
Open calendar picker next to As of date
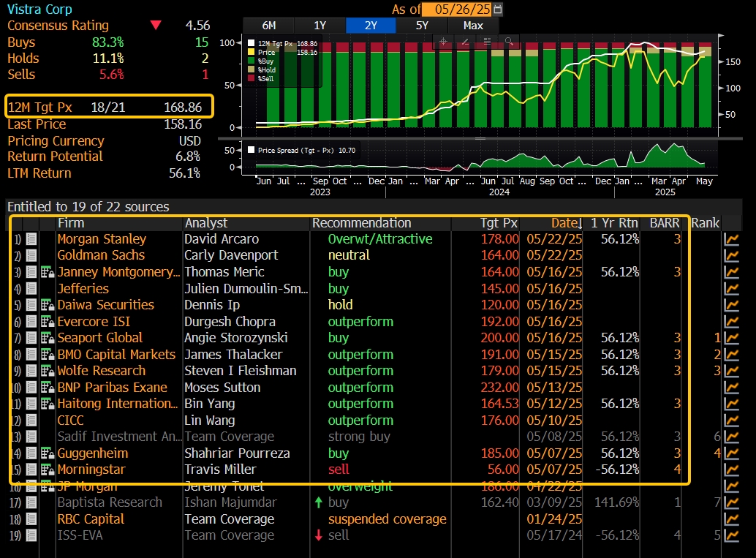coord(498,10)
